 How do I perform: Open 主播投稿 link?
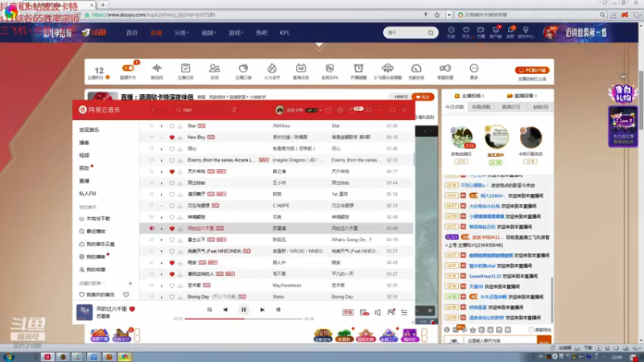[x=469, y=96]
